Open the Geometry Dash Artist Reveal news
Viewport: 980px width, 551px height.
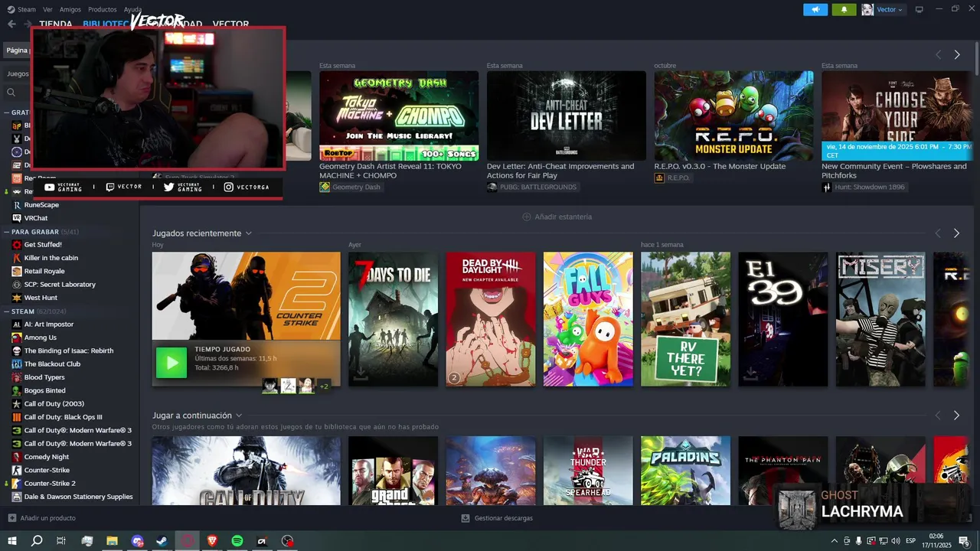(399, 116)
